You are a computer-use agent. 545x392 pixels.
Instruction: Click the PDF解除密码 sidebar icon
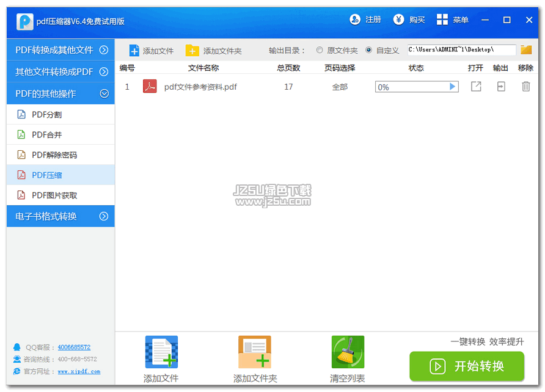point(21,154)
